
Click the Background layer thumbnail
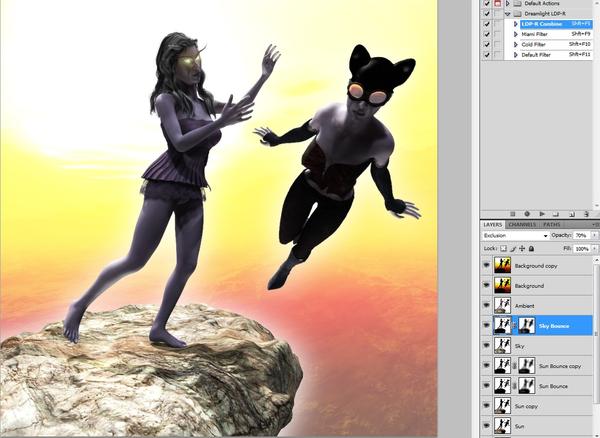pos(502,285)
